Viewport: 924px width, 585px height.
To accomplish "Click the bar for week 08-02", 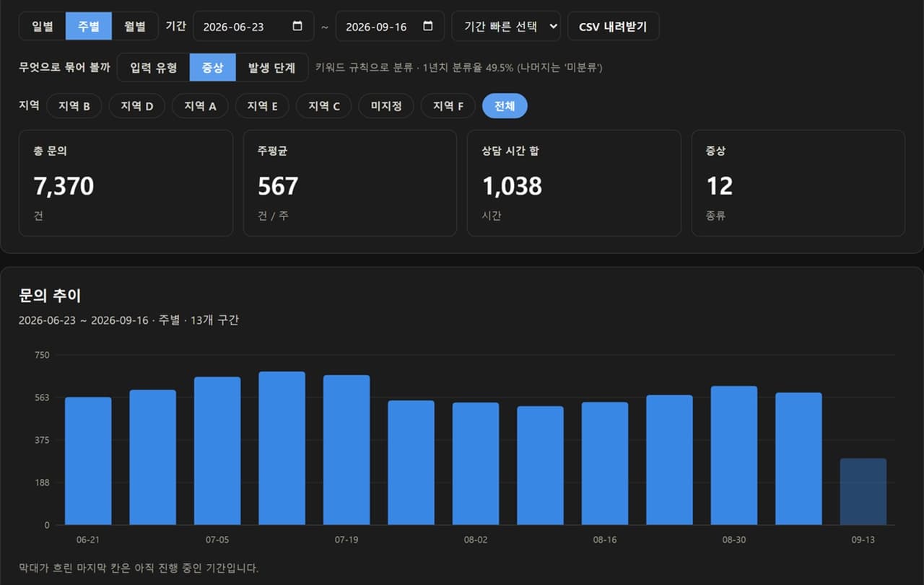I will 476,464.
